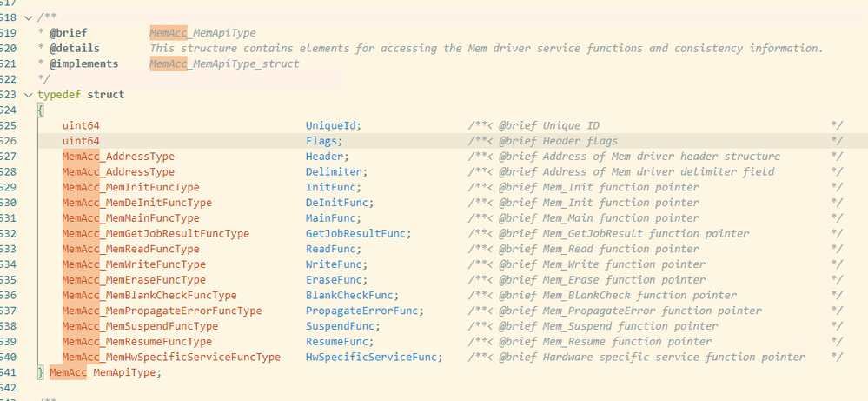Viewport: 868px width, 401px height.
Task: Collapse the comment block fold arrow
Action: pos(30,17)
